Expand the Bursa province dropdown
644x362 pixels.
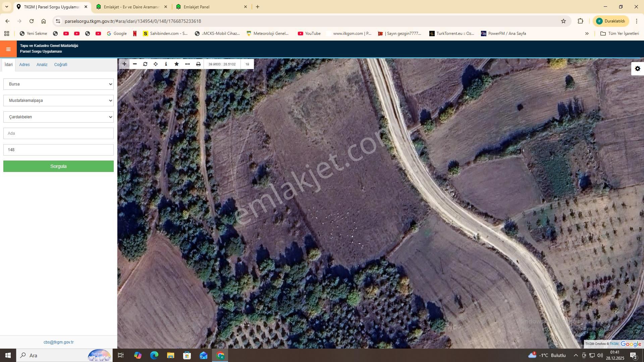tap(58, 84)
